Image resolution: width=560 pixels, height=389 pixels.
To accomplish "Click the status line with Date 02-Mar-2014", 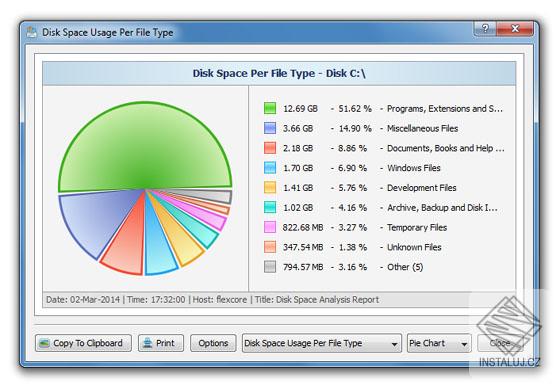I will click(212, 299).
